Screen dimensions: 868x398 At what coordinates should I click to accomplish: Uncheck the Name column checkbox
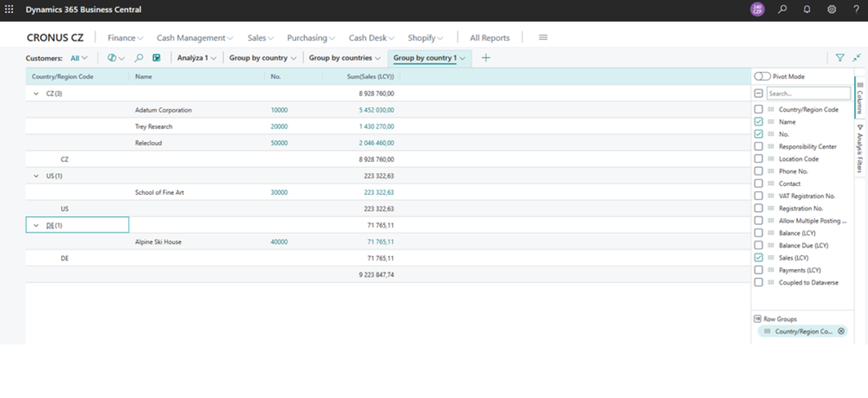pos(758,122)
